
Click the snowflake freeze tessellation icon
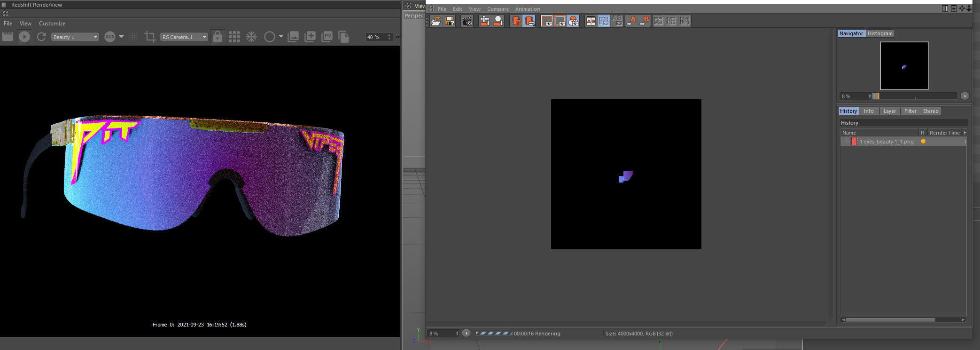click(252, 37)
